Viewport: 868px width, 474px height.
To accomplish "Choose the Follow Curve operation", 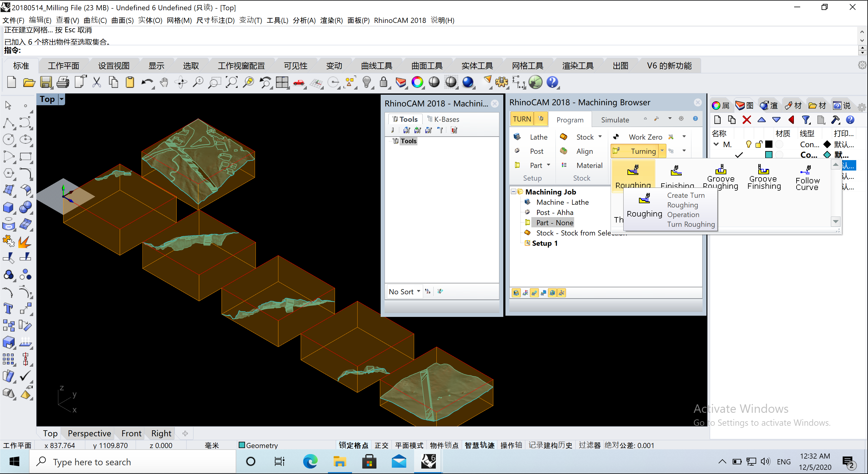I will pyautogui.click(x=807, y=178).
